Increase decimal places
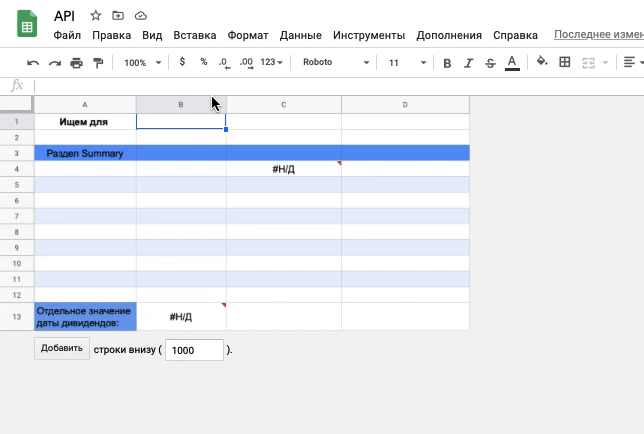Viewport: 644px width, 434px height. (x=246, y=63)
